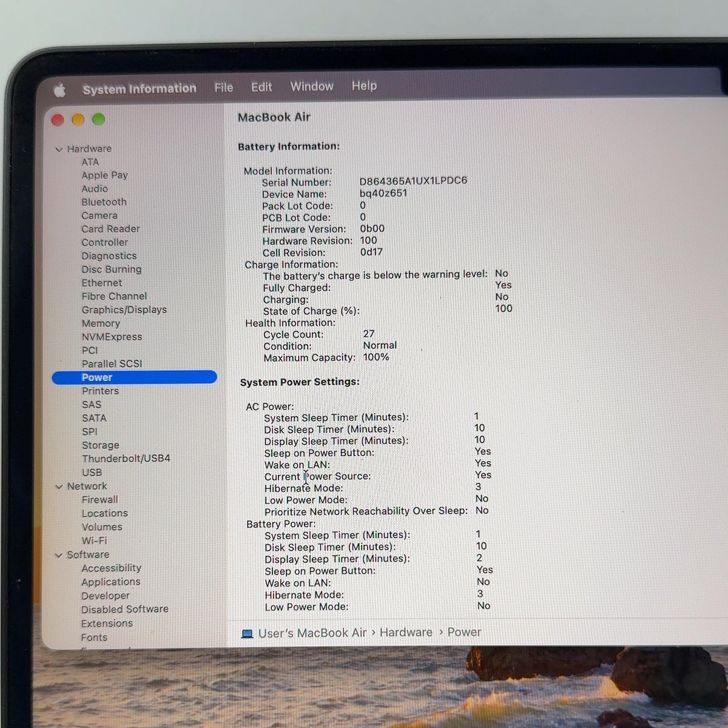The width and height of the screenshot is (728, 728).
Task: Select Wi-Fi under Network
Action: [x=94, y=541]
